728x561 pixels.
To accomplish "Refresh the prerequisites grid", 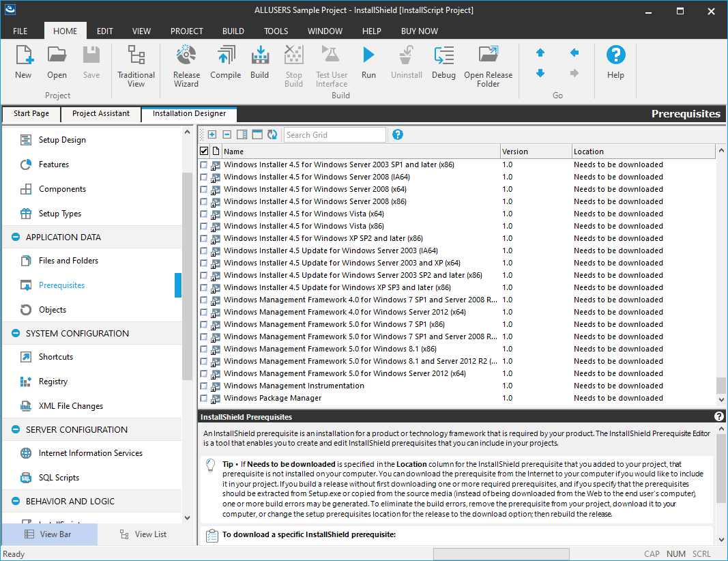I will [x=272, y=134].
